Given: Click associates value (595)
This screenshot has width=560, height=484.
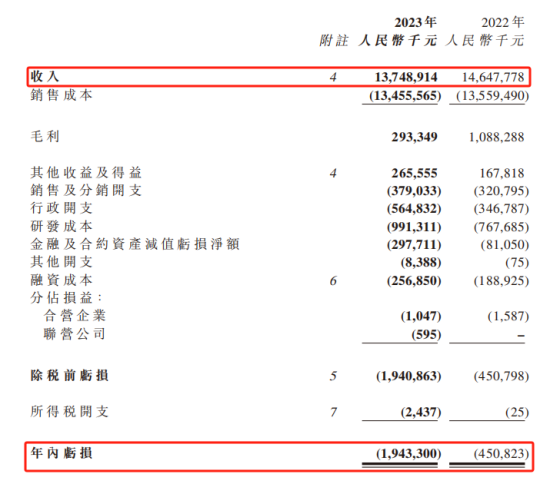Looking at the screenshot, I should [426, 335].
